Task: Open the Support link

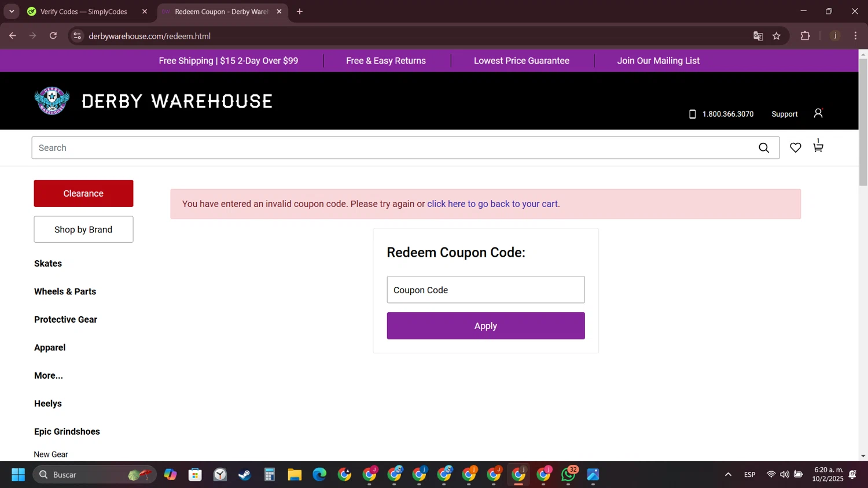Action: click(785, 114)
